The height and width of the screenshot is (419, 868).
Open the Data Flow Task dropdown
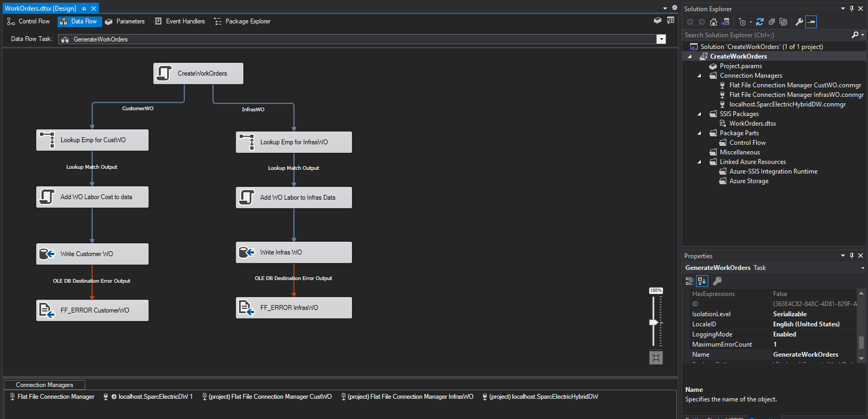point(661,39)
